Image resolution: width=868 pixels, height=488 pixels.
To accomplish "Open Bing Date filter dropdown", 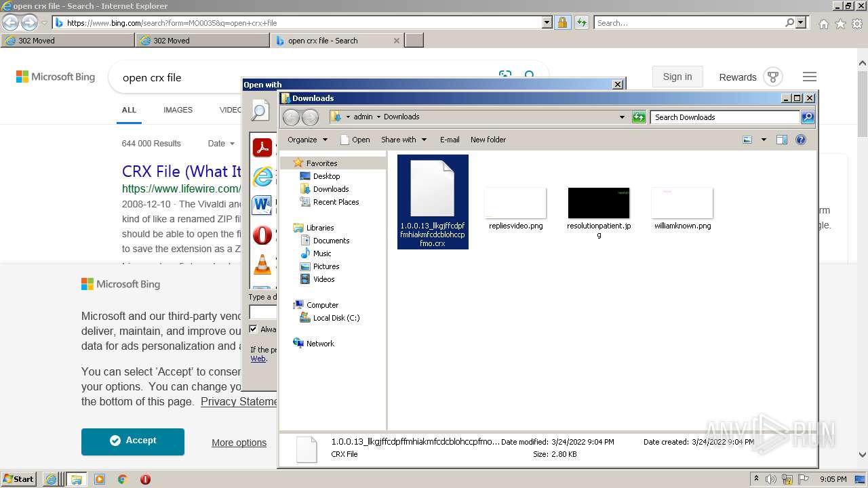I will 221,144.
